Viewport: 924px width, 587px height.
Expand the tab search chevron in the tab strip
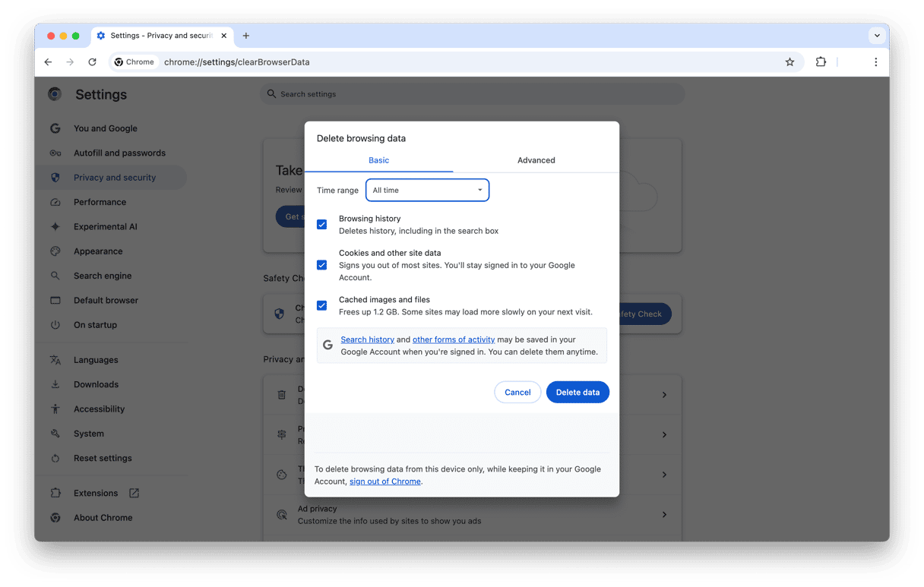pyautogui.click(x=877, y=36)
